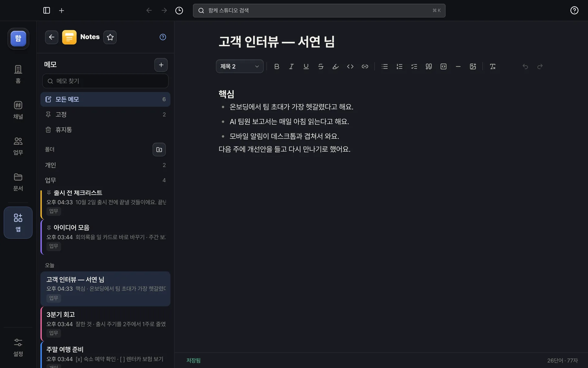The width and height of the screenshot is (588, 368).
Task: Return using the back arrow beside Notes
Action: pyautogui.click(x=51, y=37)
